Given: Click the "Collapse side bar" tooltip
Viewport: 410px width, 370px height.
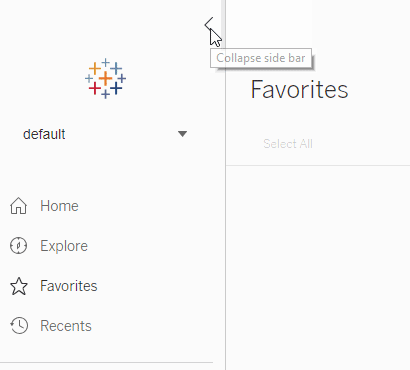Looking at the screenshot, I should pyautogui.click(x=261, y=58).
